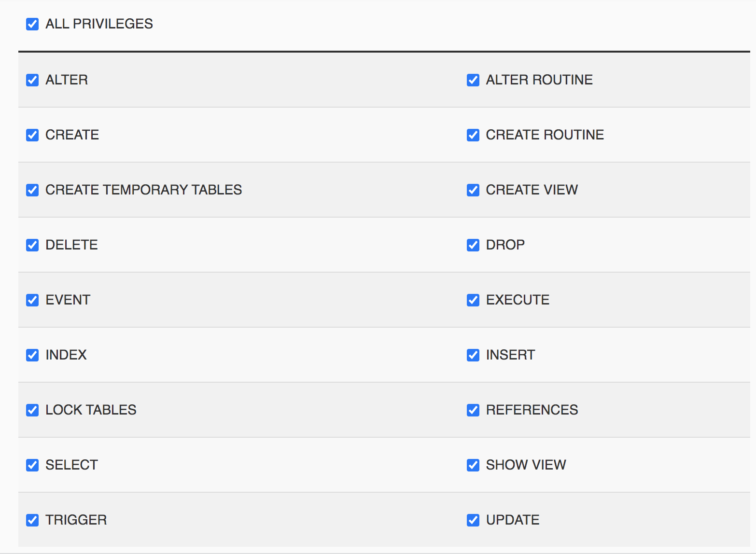This screenshot has width=756, height=554.
Task: Click the SELECT label text
Action: (x=71, y=465)
